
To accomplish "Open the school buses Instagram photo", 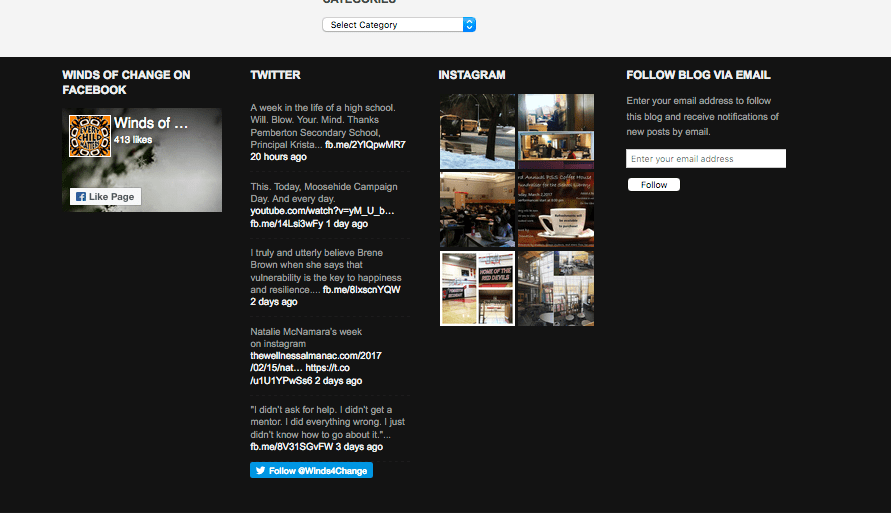I will [478, 132].
